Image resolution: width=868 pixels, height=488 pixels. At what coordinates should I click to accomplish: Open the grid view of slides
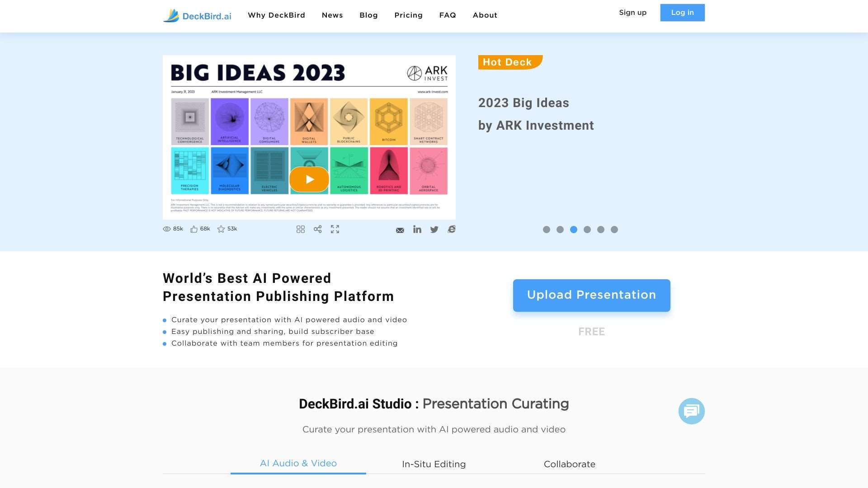[301, 229]
